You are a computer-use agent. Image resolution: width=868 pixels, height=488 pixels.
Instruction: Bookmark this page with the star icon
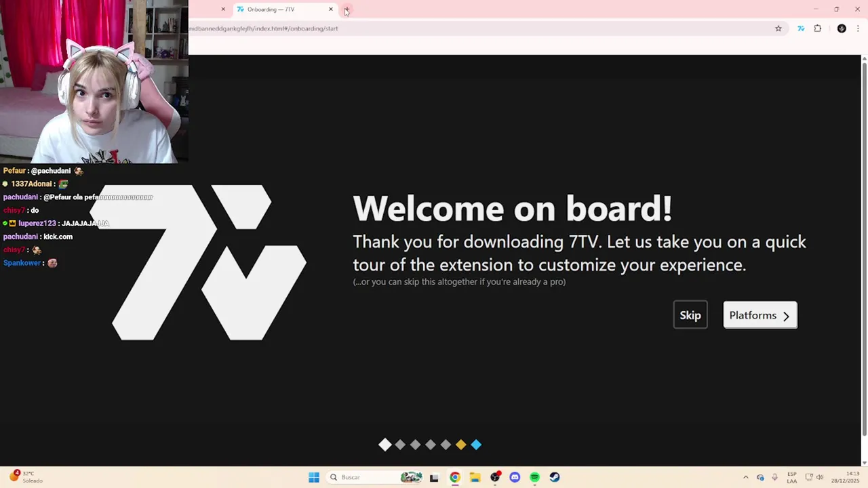tap(778, 28)
